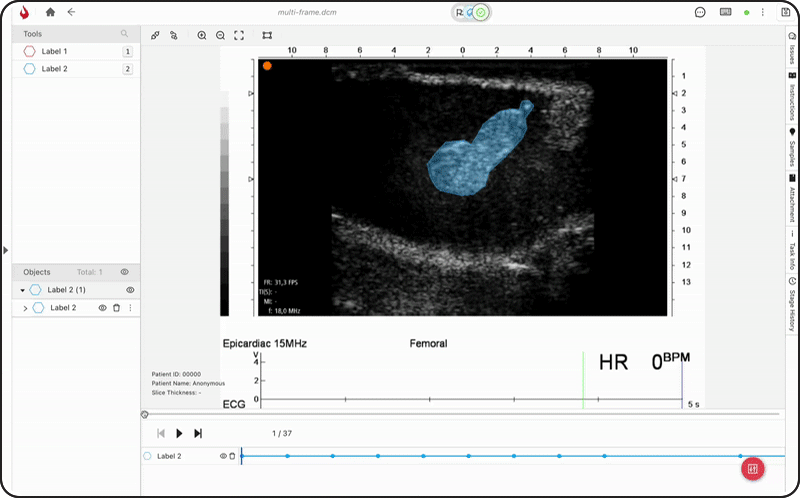This screenshot has width=800, height=498.
Task: Open the Label 2 object more-options menu
Action: pyautogui.click(x=129, y=308)
